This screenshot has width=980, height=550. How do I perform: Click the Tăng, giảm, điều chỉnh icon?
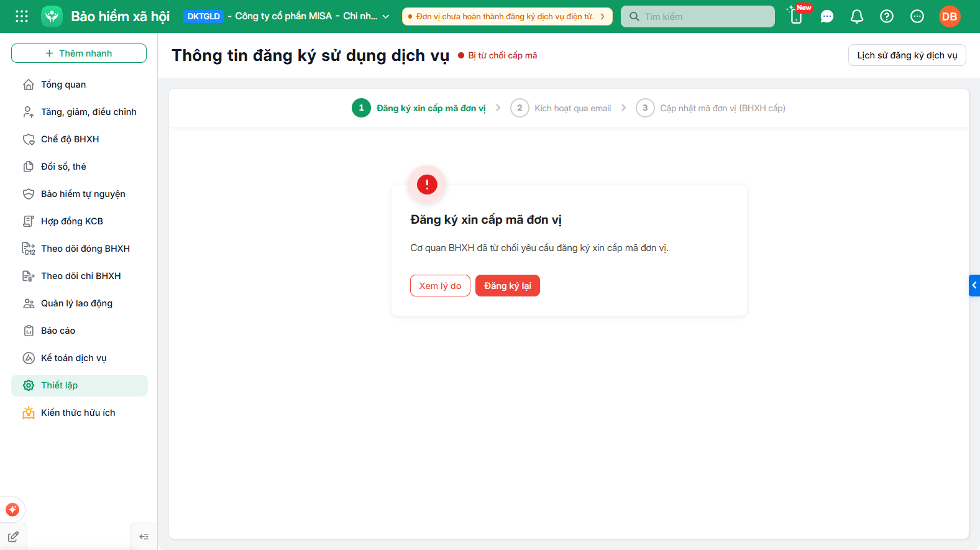tap(29, 112)
